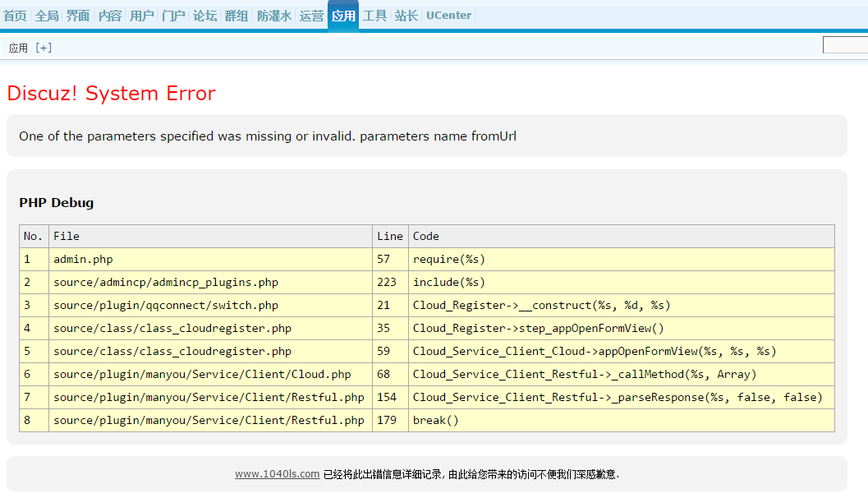Select class_cloudregister.php cell in row 4
The image size is (868, 498).
[210, 329]
